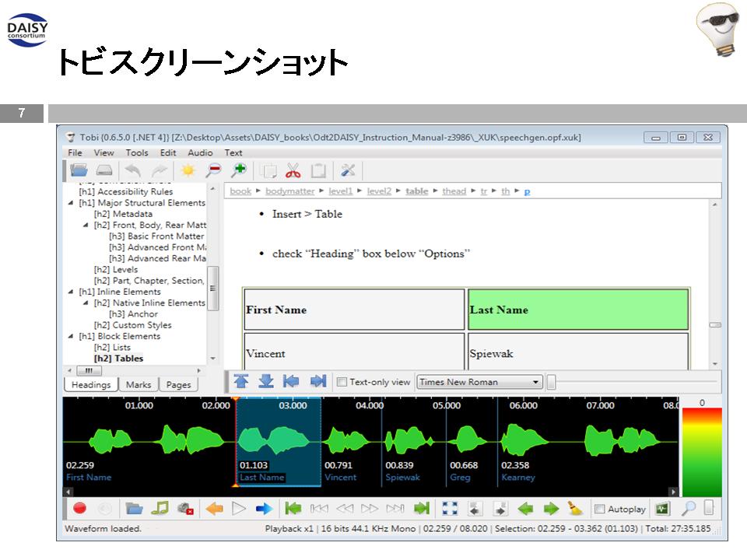Image resolution: width=747 pixels, height=560 pixels.
Task: Click the thead breadcrumb link
Action: click(x=454, y=191)
